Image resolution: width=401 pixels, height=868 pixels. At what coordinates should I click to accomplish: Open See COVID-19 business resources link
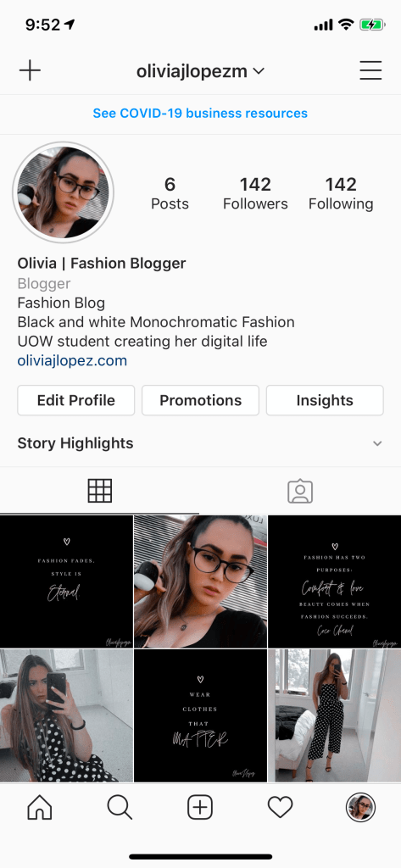point(200,114)
